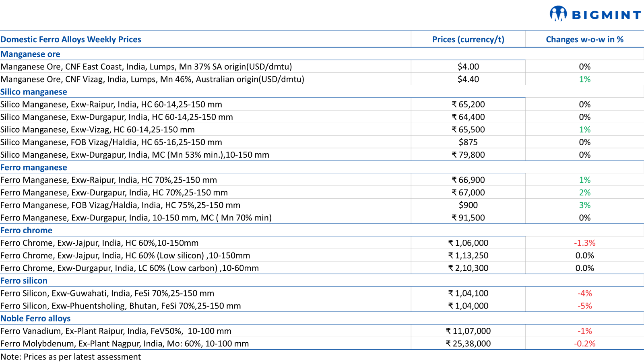Select the Silico manganese section heading
This screenshot has height=362, width=644.
pos(34,92)
